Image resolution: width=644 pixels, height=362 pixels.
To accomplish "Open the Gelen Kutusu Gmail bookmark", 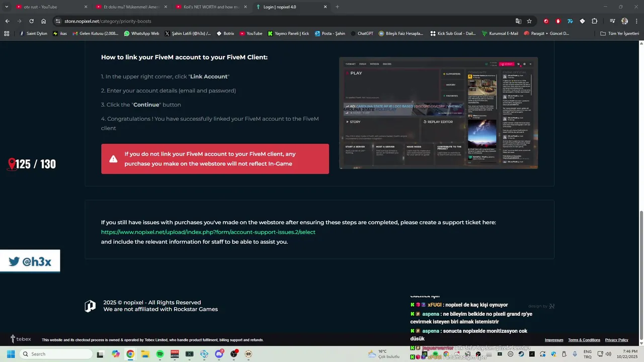I will point(96,34).
